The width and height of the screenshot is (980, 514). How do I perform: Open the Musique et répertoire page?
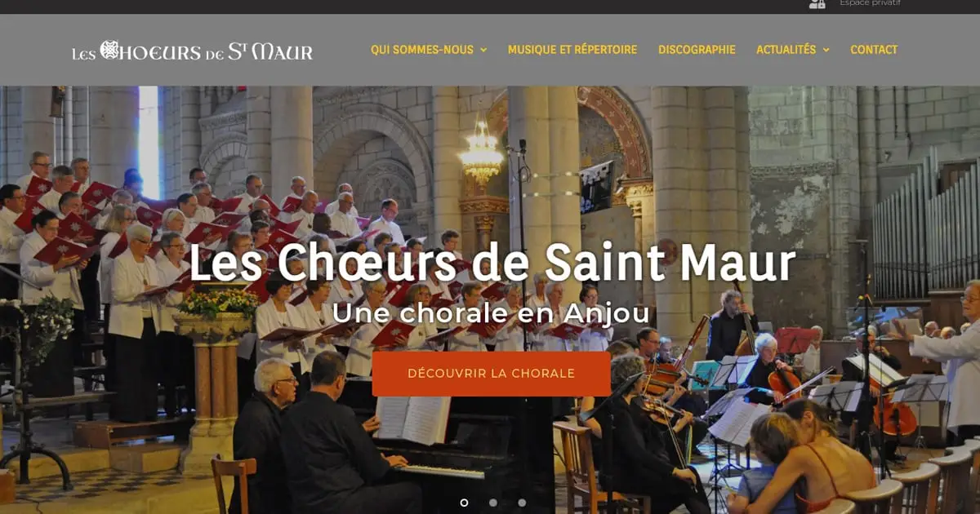[x=572, y=50]
